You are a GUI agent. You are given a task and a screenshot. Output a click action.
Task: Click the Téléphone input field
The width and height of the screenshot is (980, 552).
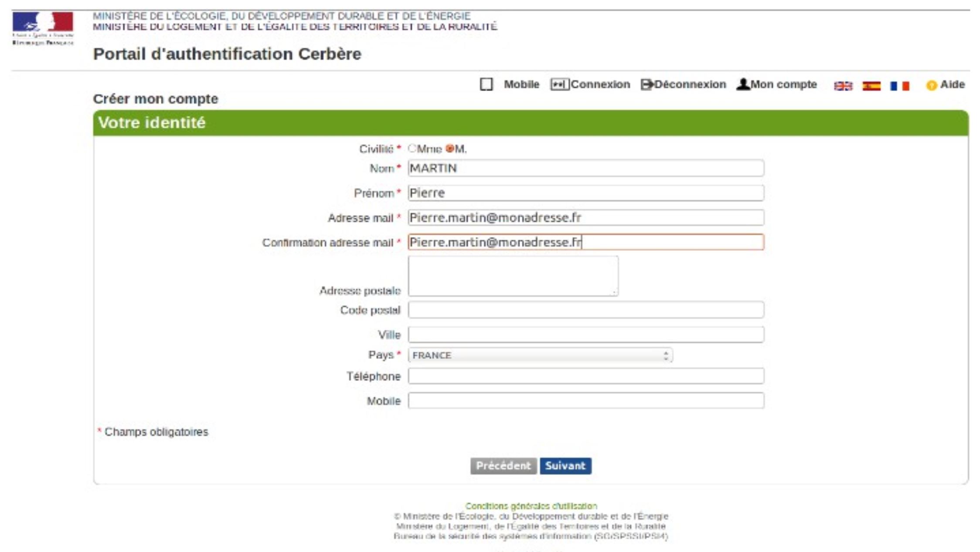tap(585, 376)
